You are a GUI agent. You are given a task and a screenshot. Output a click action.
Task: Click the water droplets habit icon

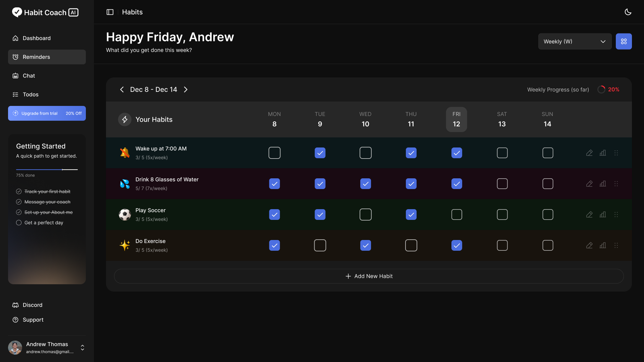point(125,184)
